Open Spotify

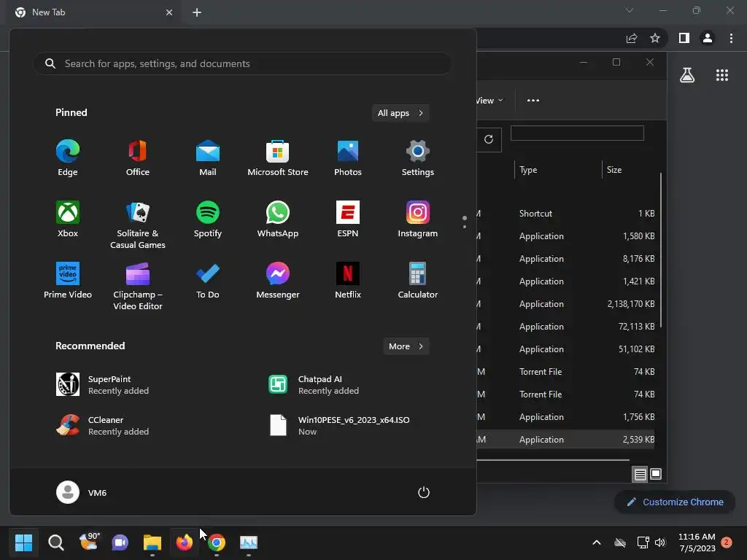coord(208,219)
